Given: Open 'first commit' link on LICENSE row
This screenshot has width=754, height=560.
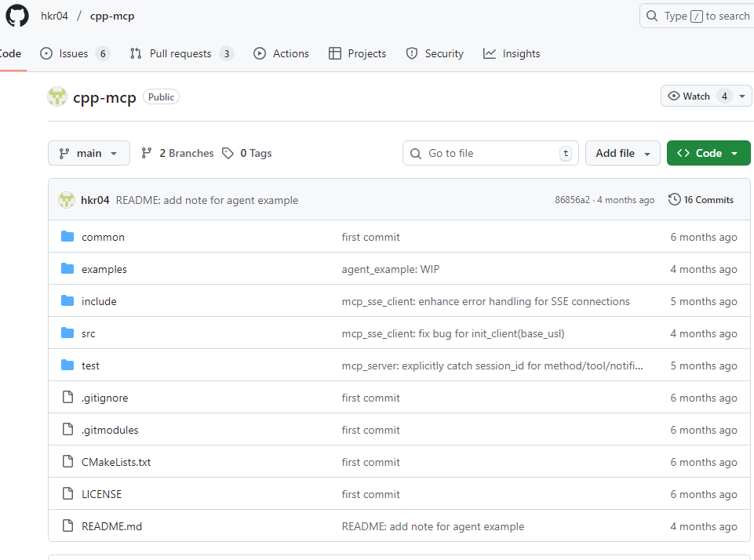Looking at the screenshot, I should point(371,495).
